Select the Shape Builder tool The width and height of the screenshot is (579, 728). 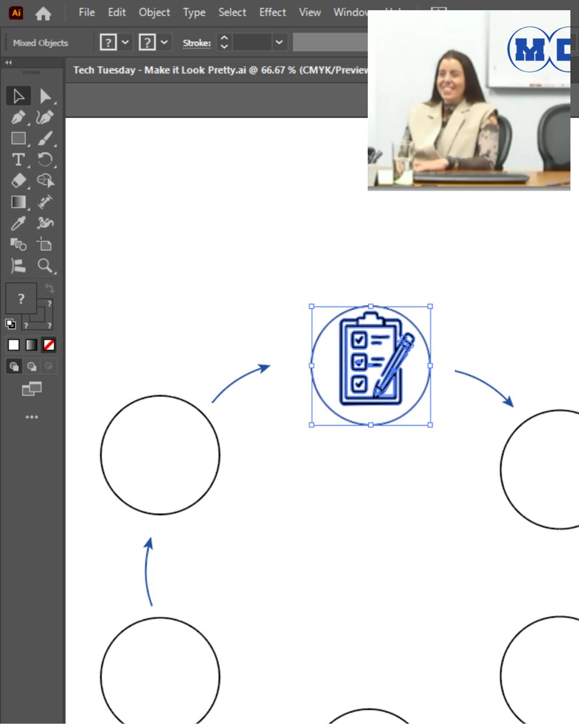(x=46, y=181)
